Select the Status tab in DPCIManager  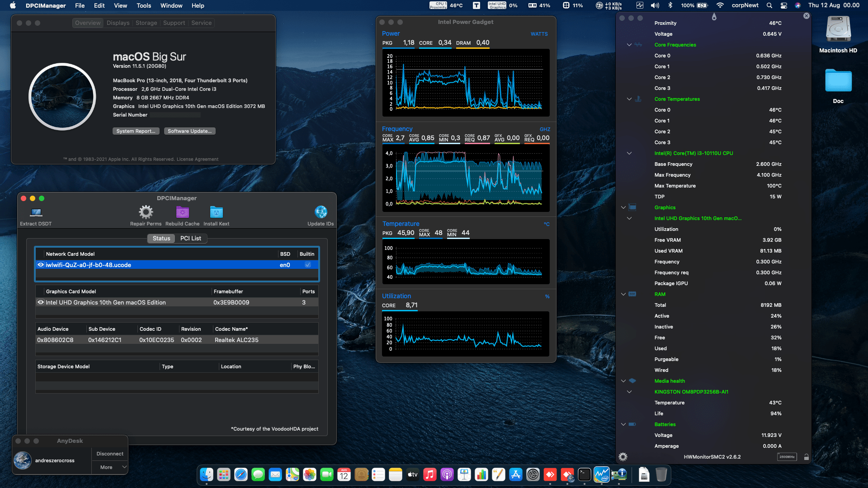tap(161, 238)
